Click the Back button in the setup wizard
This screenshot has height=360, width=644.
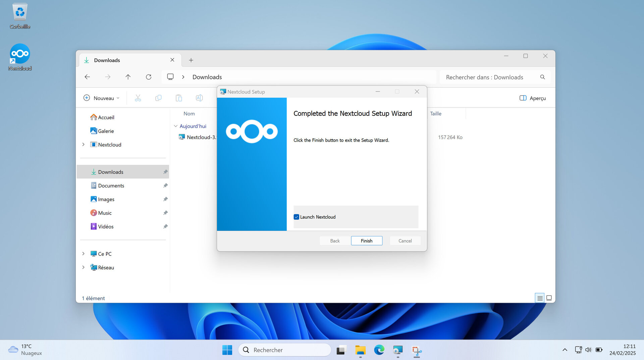(x=334, y=240)
